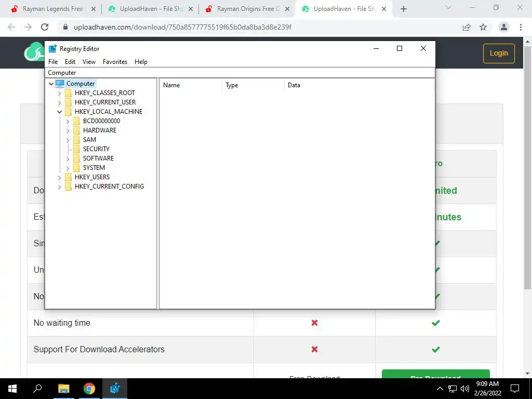The height and width of the screenshot is (399, 532).
Task: Collapse the HKEY_LOCAL_MACHINE key
Action: pyautogui.click(x=59, y=112)
